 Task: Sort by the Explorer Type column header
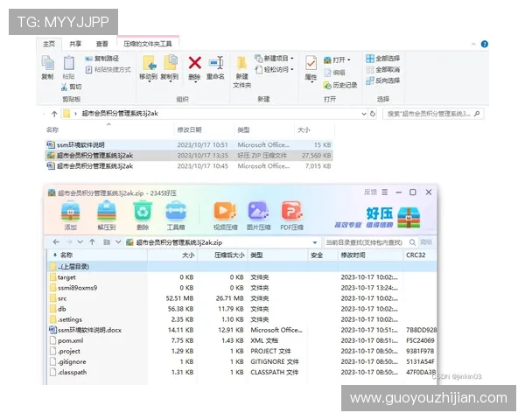(x=243, y=130)
